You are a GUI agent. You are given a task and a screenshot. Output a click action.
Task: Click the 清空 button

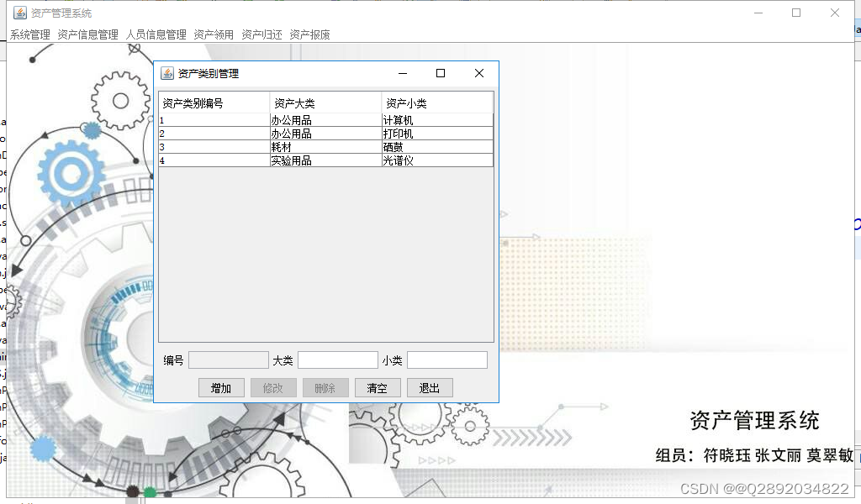(x=378, y=388)
